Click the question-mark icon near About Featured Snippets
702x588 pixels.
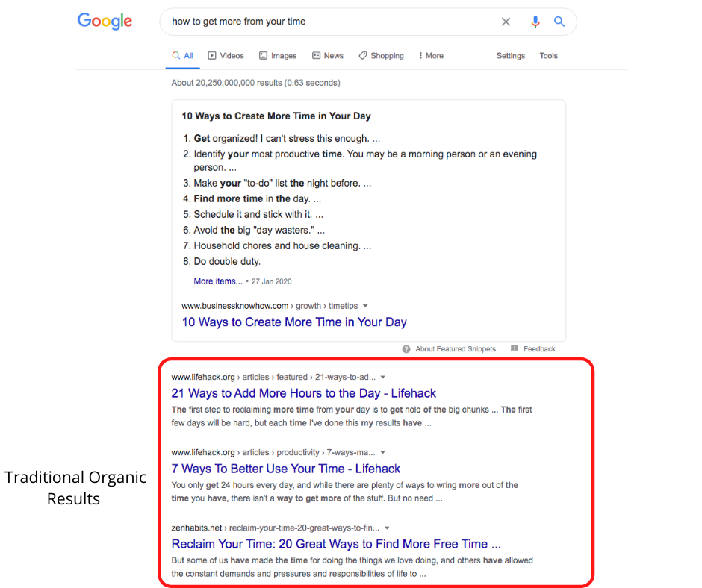406,348
